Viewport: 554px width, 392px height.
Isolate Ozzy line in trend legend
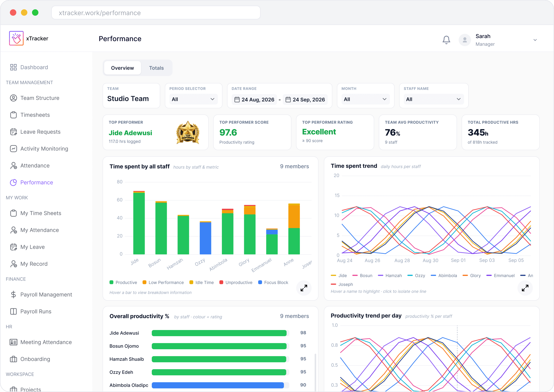pyautogui.click(x=416, y=276)
